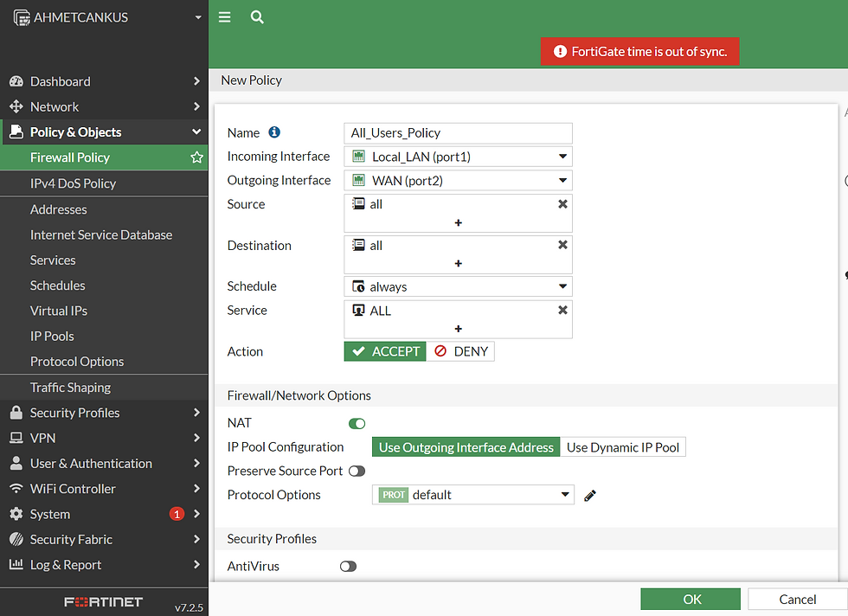Click the Security Profiles lock icon

[x=16, y=413]
